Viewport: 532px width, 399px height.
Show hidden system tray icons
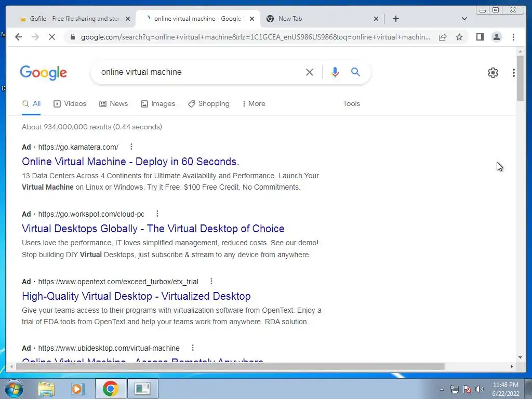(442, 389)
